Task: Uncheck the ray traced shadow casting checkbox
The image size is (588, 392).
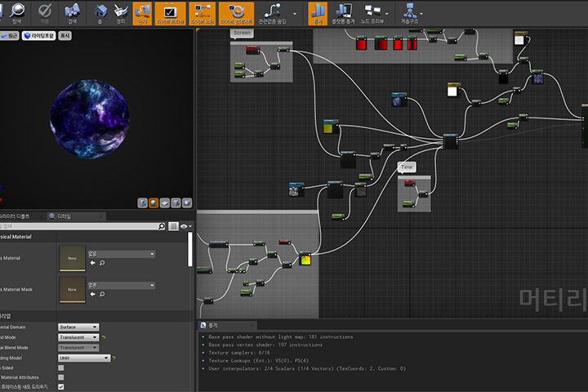Action: 61,387
